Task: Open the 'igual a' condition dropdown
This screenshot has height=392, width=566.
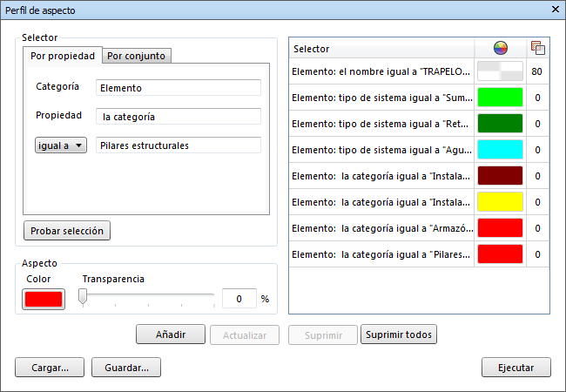Action: click(x=61, y=145)
